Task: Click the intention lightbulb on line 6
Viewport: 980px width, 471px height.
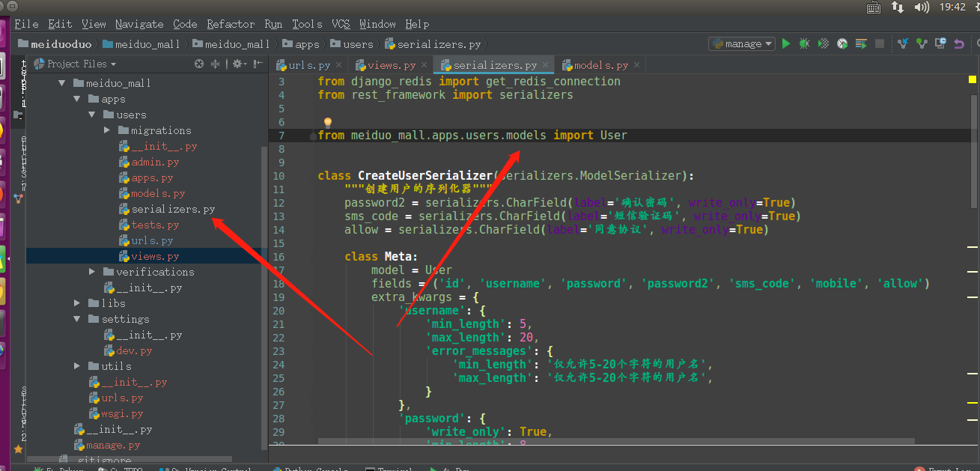Action: [327, 122]
